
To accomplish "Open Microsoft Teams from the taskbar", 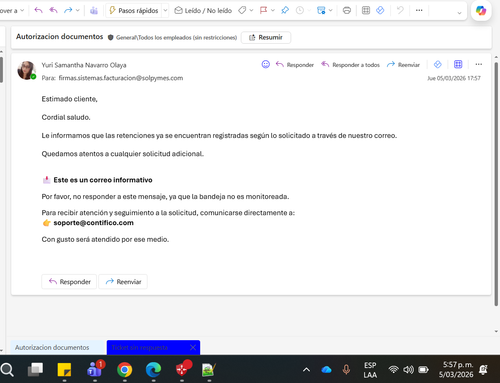I will (95, 369).
